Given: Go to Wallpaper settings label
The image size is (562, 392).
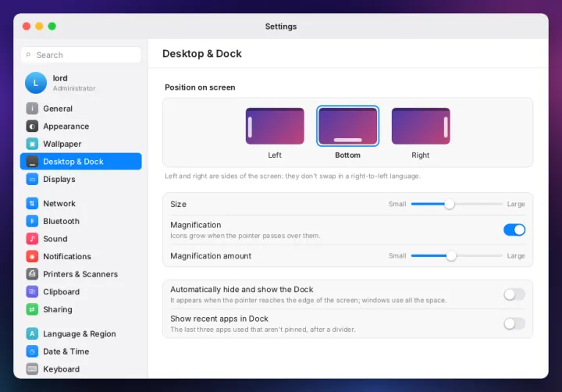Looking at the screenshot, I should pyautogui.click(x=62, y=144).
